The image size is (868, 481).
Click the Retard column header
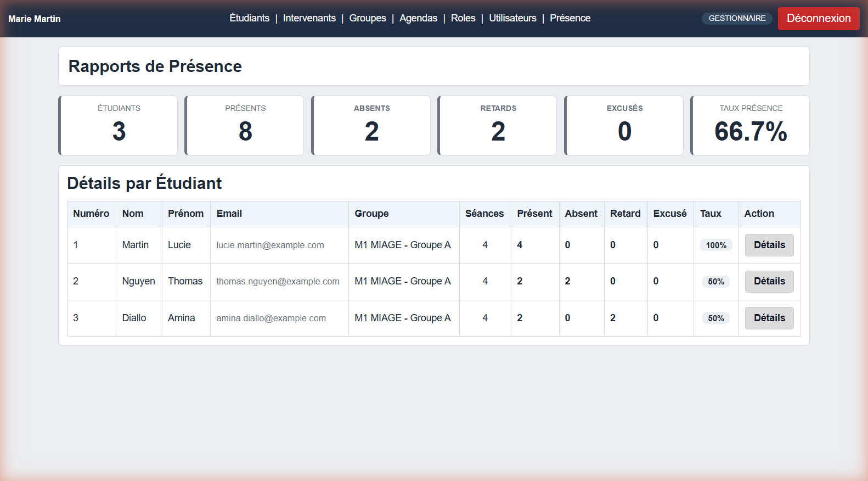pos(625,214)
